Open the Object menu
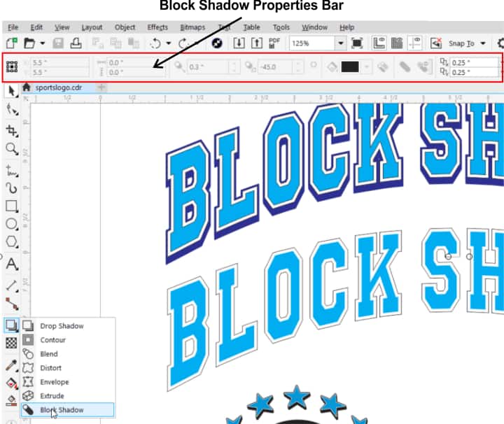This screenshot has width=504, height=424. pyautogui.click(x=125, y=27)
